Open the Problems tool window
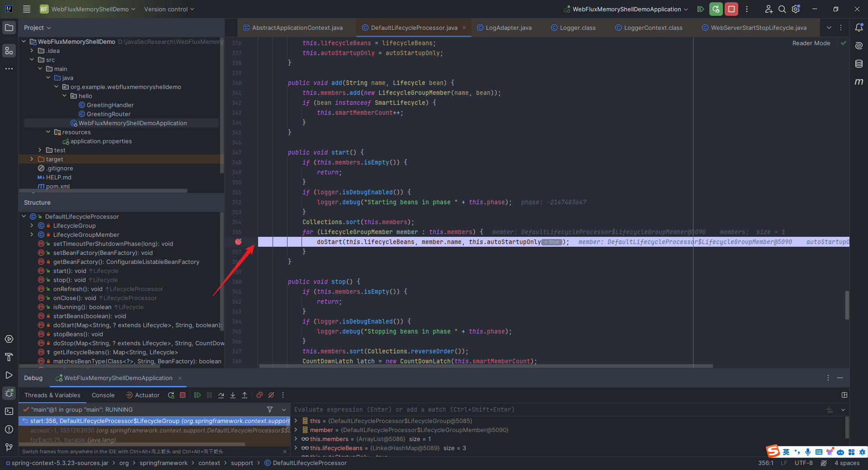The height and width of the screenshot is (470, 868). pyautogui.click(x=9, y=429)
